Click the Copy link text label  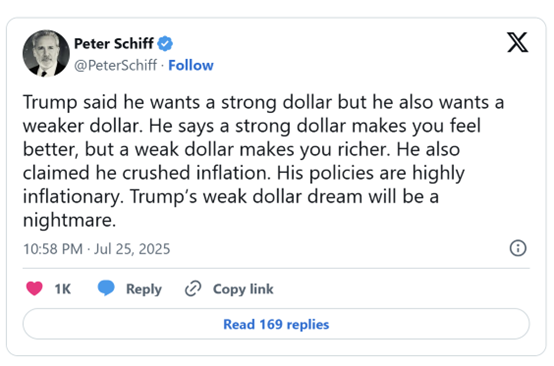(243, 289)
